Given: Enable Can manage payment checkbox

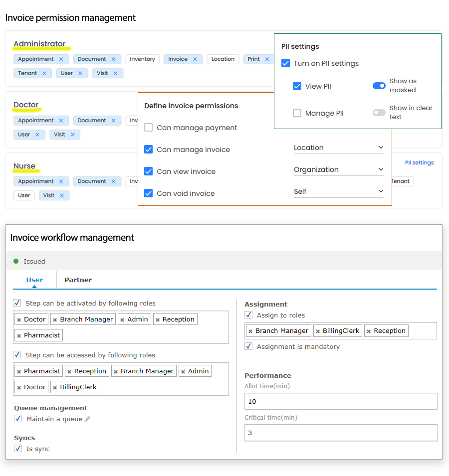Looking at the screenshot, I should pos(148,128).
